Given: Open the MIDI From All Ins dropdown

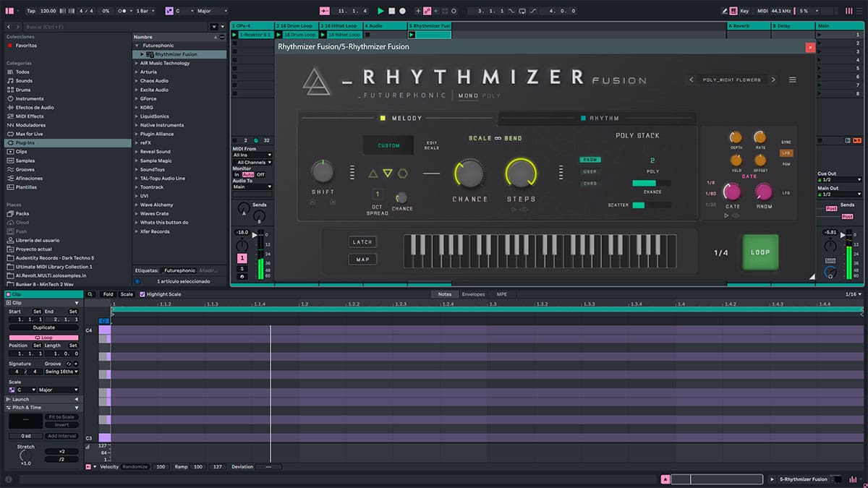Looking at the screenshot, I should pyautogui.click(x=252, y=155).
